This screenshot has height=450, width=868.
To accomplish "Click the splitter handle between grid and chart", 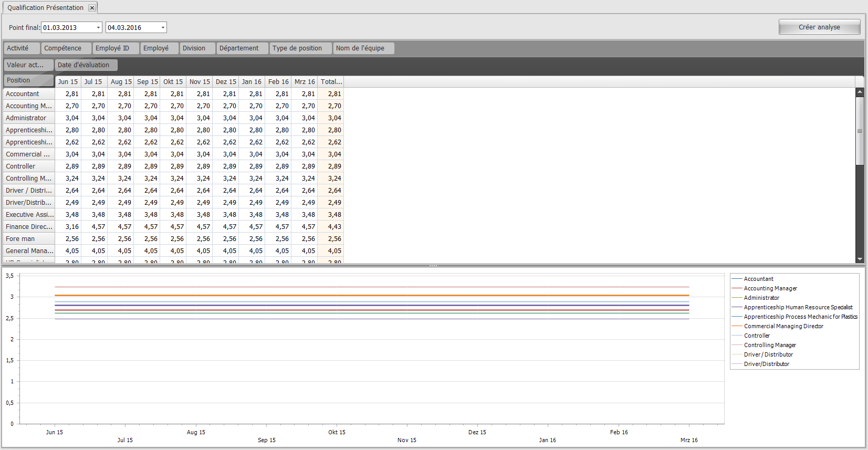I will [433, 266].
